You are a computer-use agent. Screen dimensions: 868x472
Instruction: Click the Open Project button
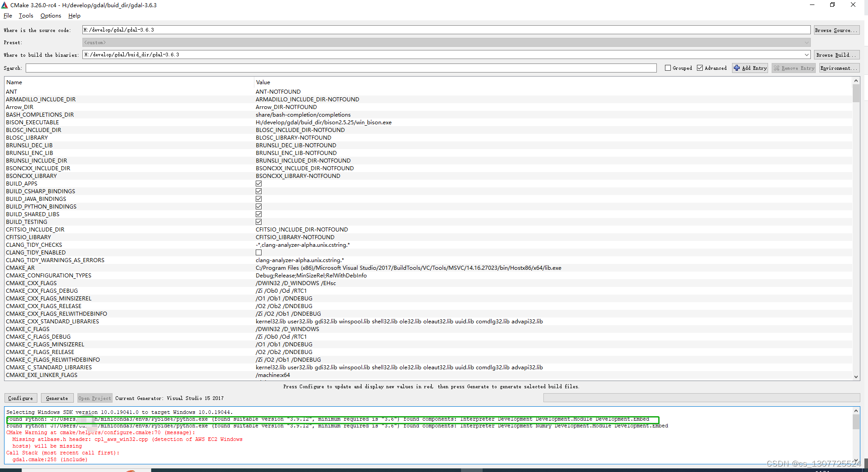95,398
